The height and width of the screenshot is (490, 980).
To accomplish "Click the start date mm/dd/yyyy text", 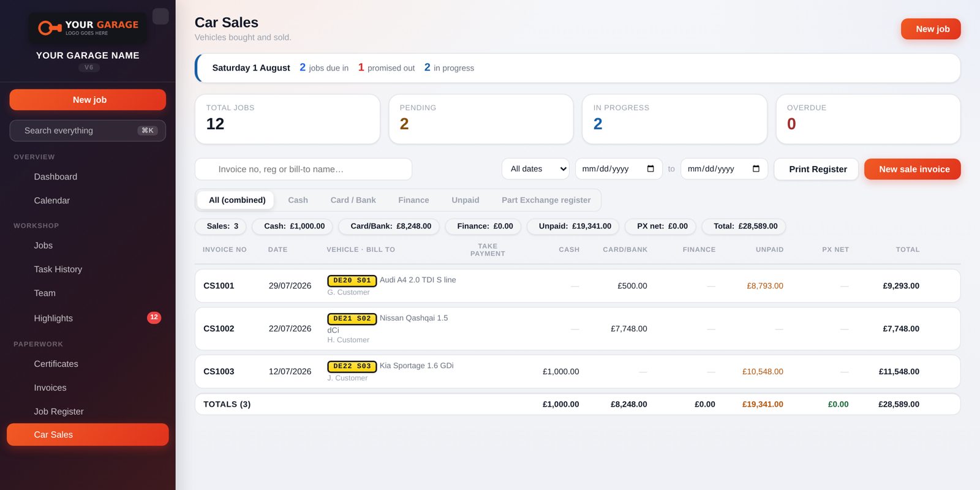I will pyautogui.click(x=605, y=169).
